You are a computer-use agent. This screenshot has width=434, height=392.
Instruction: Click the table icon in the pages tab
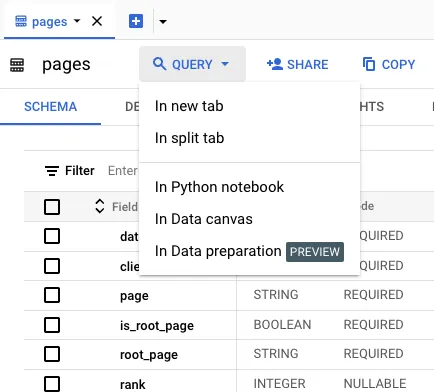point(21,22)
